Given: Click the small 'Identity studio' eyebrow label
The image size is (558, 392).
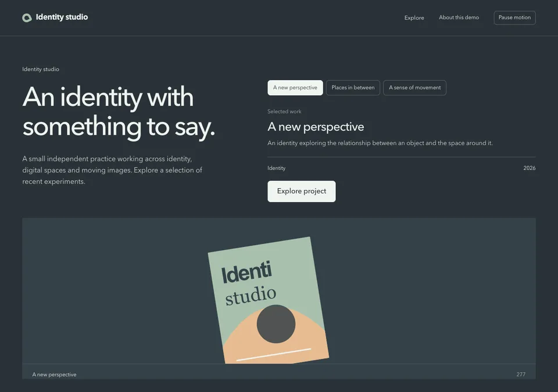Looking at the screenshot, I should coord(41,69).
